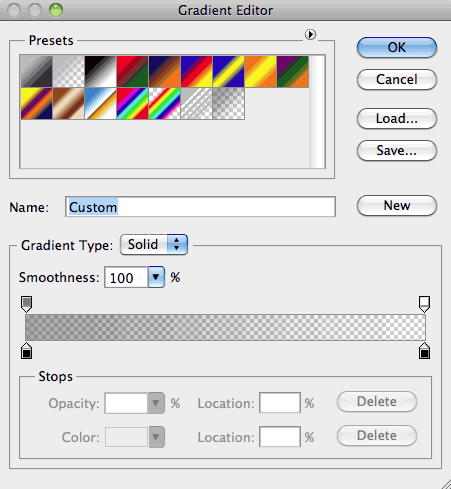The width and height of the screenshot is (451, 489).
Task: Click OK to confirm the gradient
Action: 397,47
